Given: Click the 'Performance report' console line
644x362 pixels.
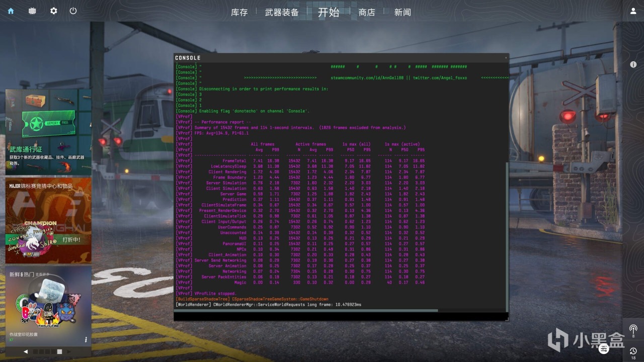Looking at the screenshot, I should pyautogui.click(x=213, y=122).
